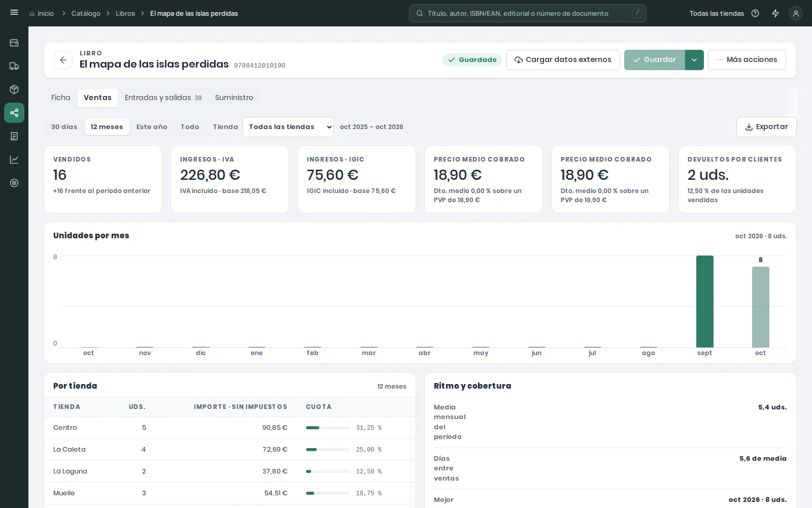Click Cargar datos externos button
The width and height of the screenshot is (812, 508).
pos(563,60)
